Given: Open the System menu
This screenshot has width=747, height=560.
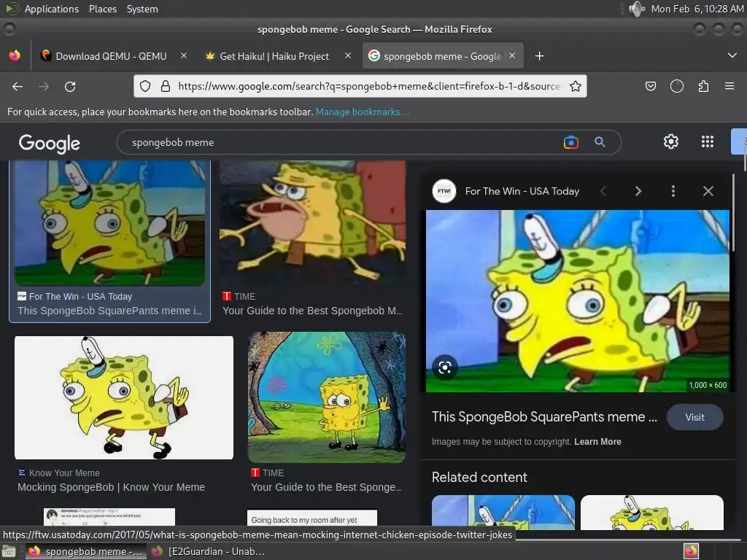Looking at the screenshot, I should tap(142, 9).
